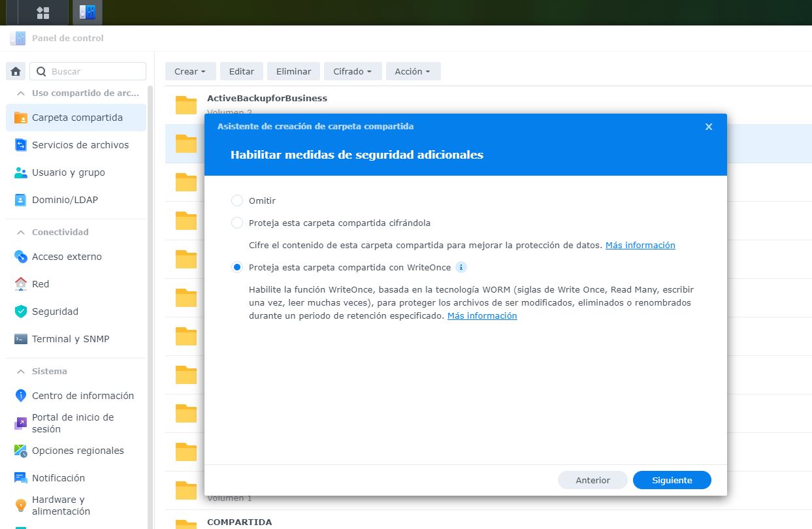
Task: Click the Hardware y alimentación bulb icon
Action: (21, 505)
